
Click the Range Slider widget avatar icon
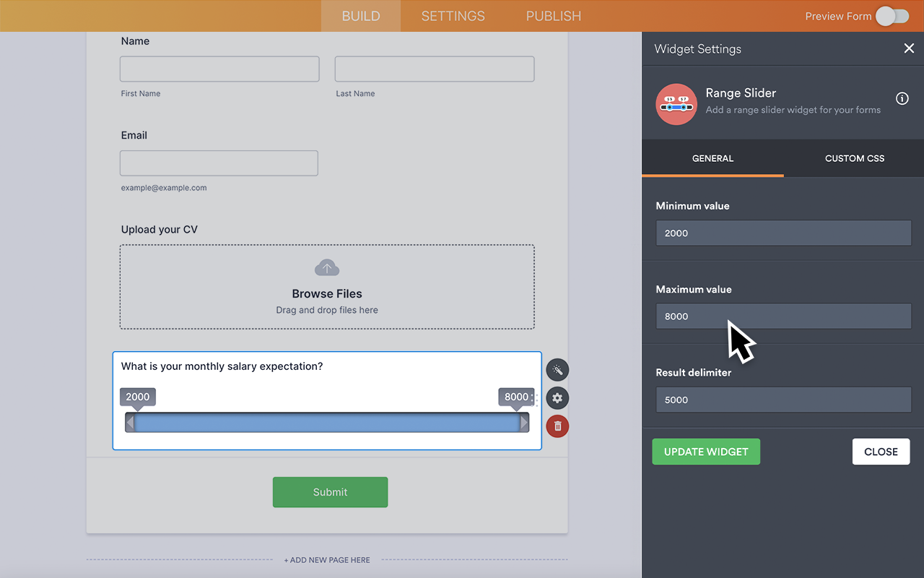tap(676, 104)
